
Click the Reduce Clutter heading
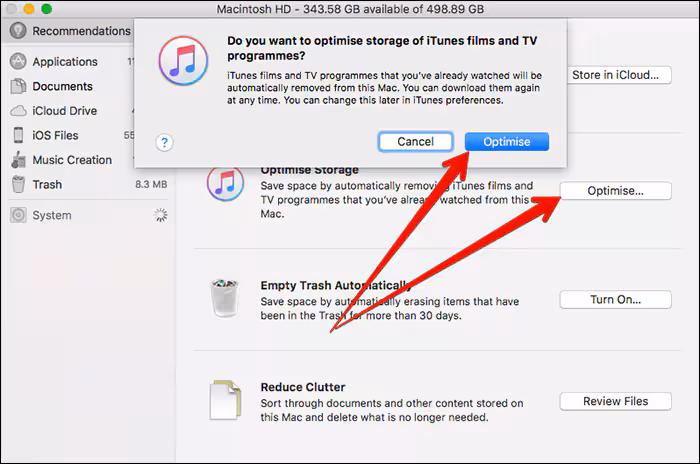click(x=303, y=387)
